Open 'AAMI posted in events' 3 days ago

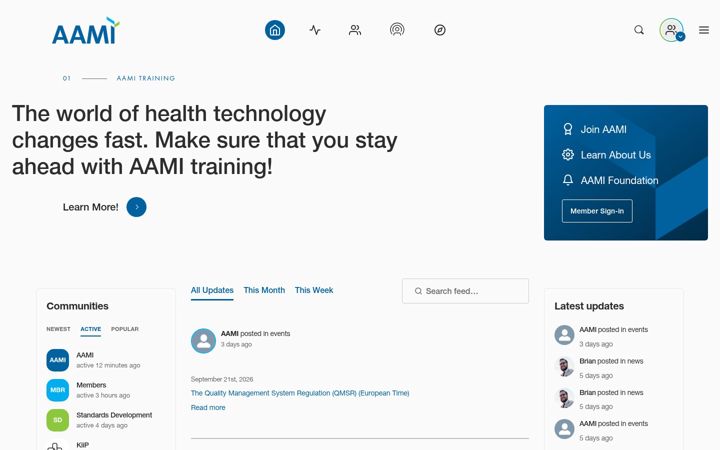[613, 330]
